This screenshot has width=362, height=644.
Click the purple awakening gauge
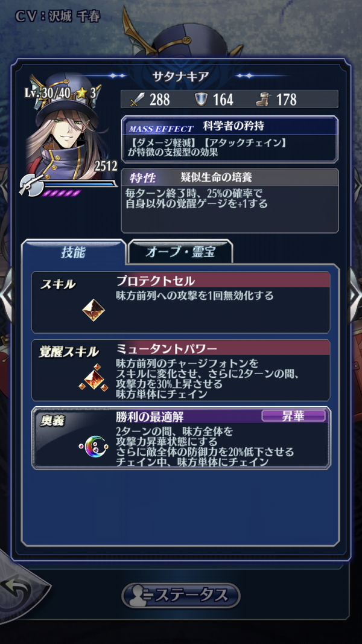[62, 193]
